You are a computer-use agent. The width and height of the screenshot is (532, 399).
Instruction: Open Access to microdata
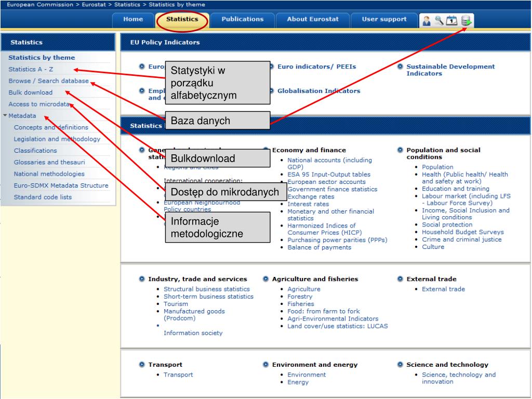(39, 104)
